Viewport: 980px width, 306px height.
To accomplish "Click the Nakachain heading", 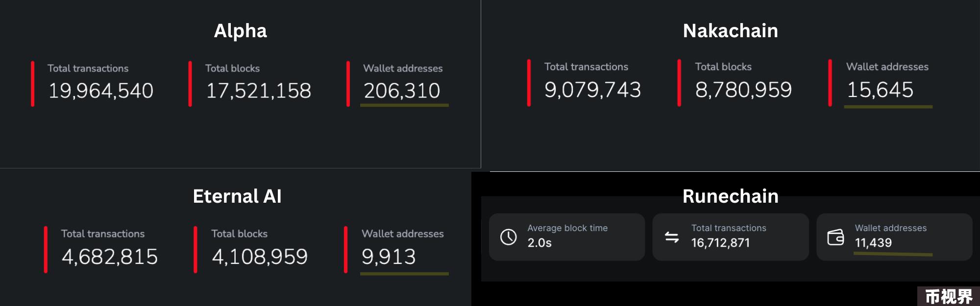I will (x=730, y=31).
